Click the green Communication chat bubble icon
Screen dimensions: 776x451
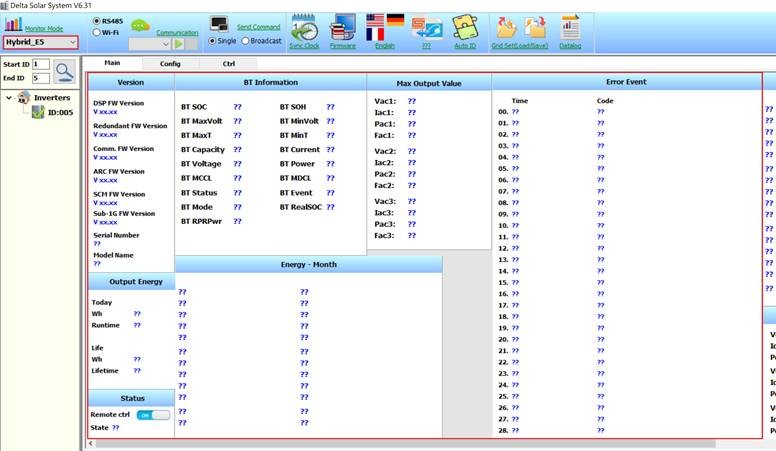click(x=141, y=26)
